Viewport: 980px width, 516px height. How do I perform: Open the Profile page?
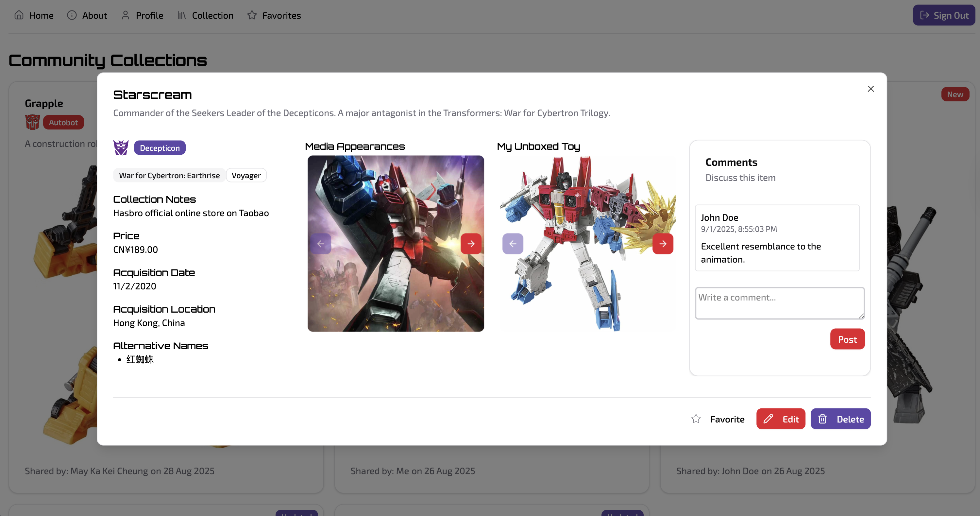(x=142, y=15)
